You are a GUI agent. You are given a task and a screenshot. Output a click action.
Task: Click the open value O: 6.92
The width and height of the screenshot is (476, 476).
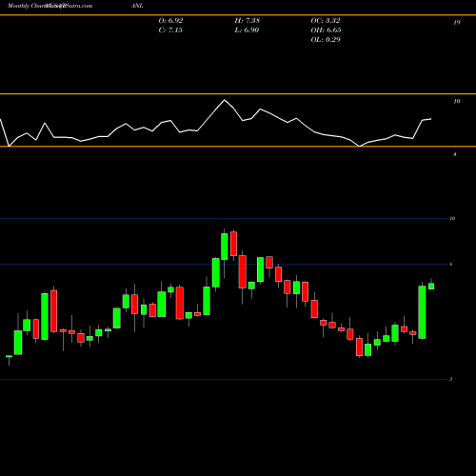tap(170, 21)
